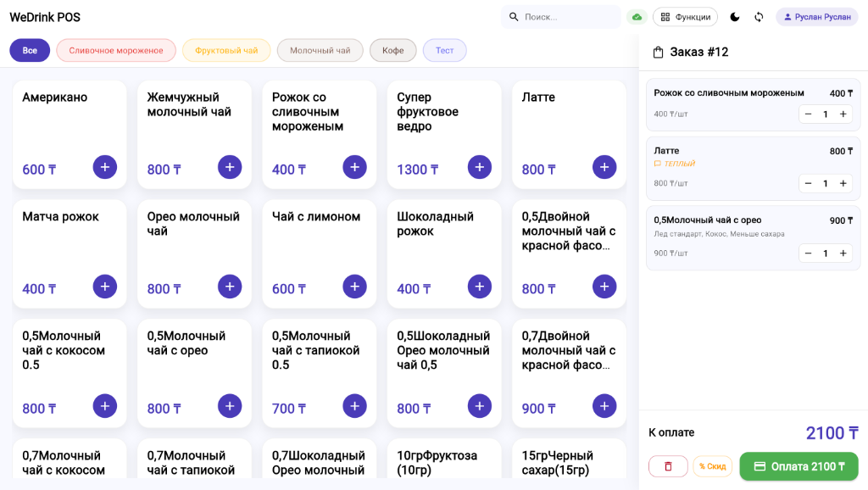Click the Латте quantity value 1

[826, 183]
